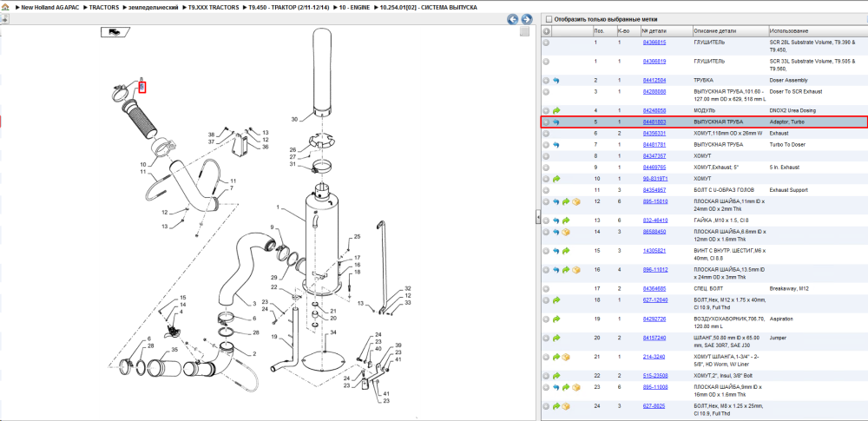Screen dimensions: 868x421
Task: Toggle selection circle for part 84347357
Action: [x=546, y=156]
